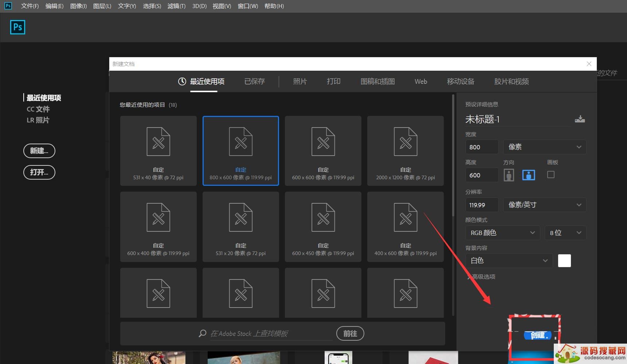
Task: Click the Photoshop home logo icon
Action: (17, 27)
